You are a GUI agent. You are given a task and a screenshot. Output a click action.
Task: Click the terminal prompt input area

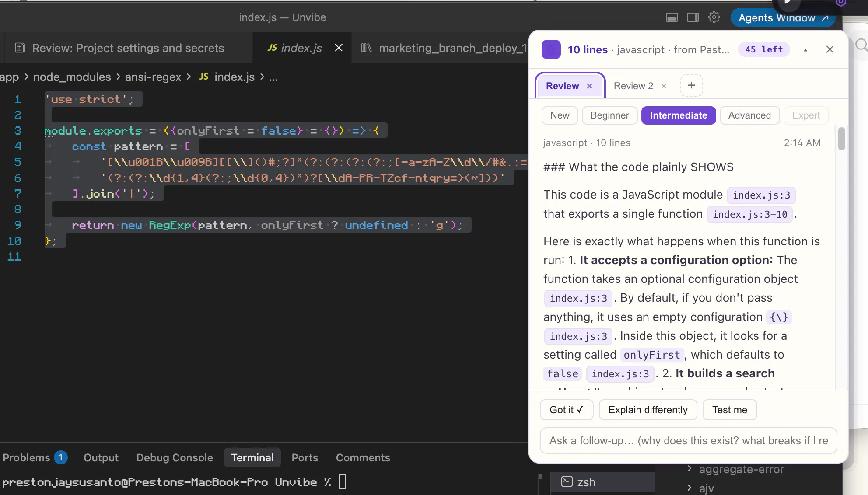pos(342,482)
